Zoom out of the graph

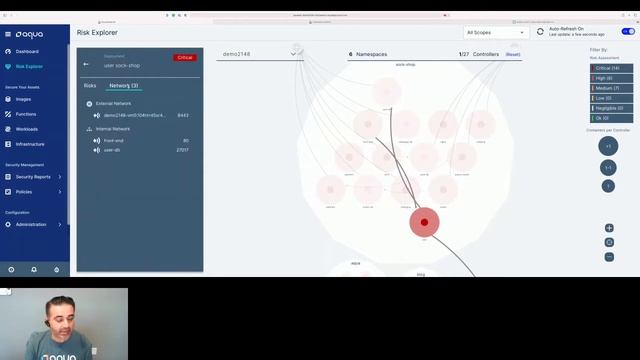coord(609,257)
